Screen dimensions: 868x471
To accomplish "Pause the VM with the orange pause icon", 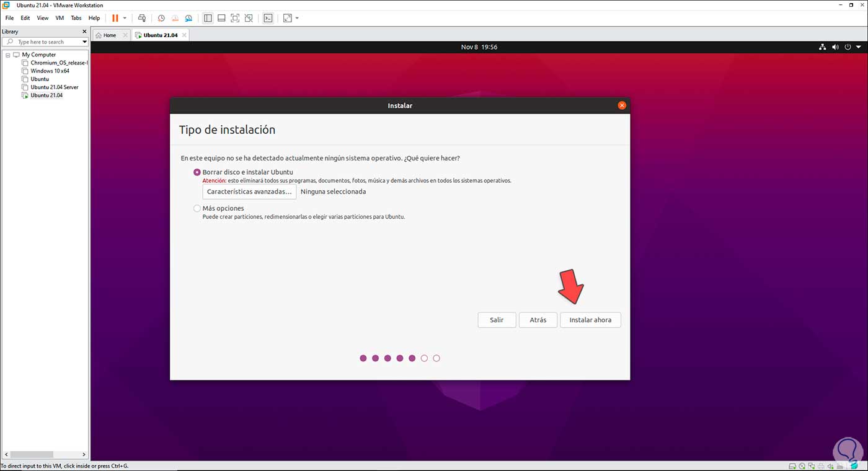I will [x=115, y=18].
